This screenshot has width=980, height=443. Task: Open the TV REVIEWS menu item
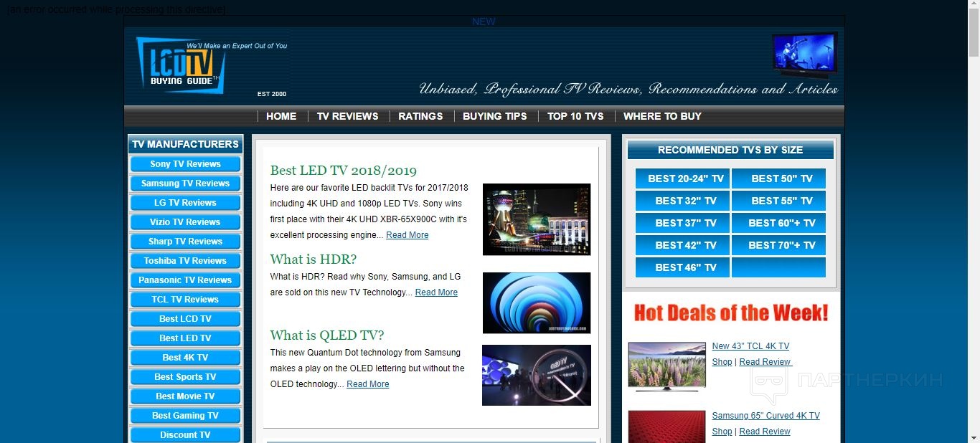pyautogui.click(x=348, y=116)
